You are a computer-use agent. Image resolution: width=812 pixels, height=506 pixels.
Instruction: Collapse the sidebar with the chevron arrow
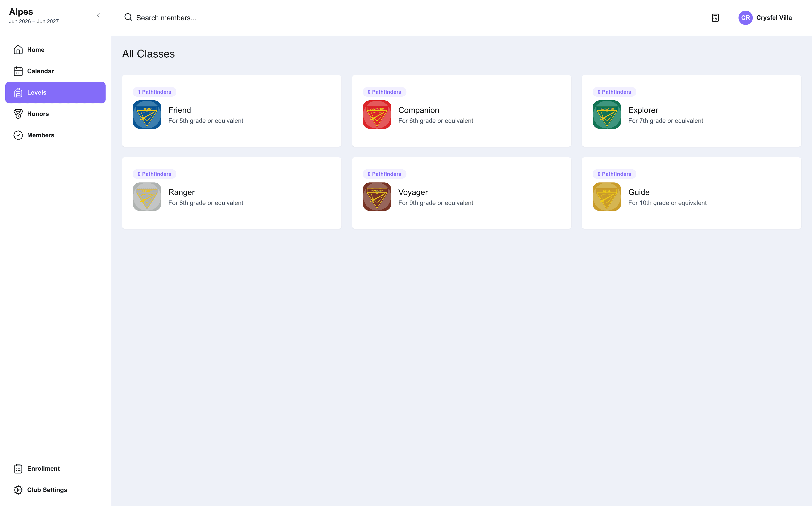point(98,15)
